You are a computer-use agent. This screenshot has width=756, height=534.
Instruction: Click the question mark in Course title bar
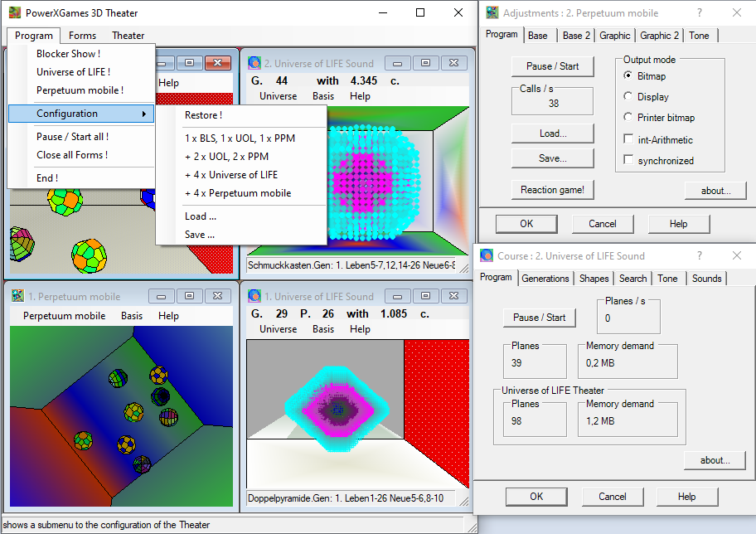coord(699,255)
